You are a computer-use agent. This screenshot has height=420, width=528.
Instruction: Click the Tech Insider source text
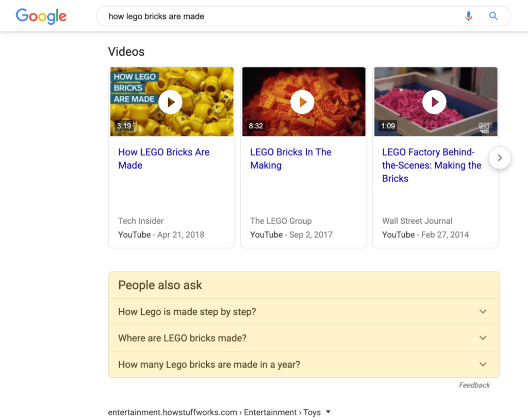pyautogui.click(x=141, y=221)
